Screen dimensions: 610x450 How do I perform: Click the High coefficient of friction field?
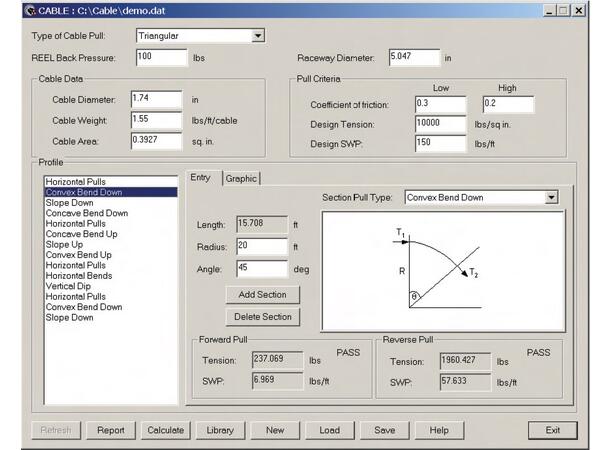(x=508, y=105)
